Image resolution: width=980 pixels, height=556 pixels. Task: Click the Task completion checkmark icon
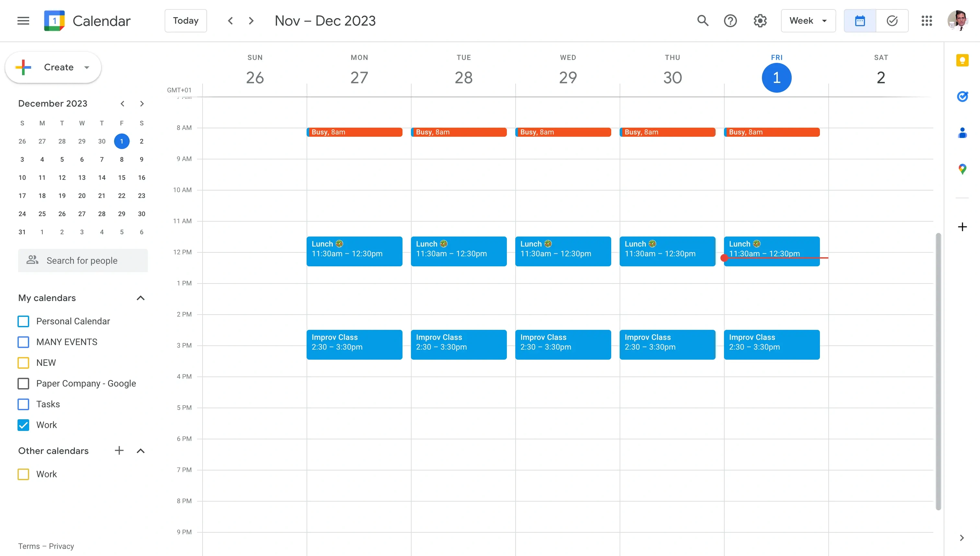tap(892, 20)
